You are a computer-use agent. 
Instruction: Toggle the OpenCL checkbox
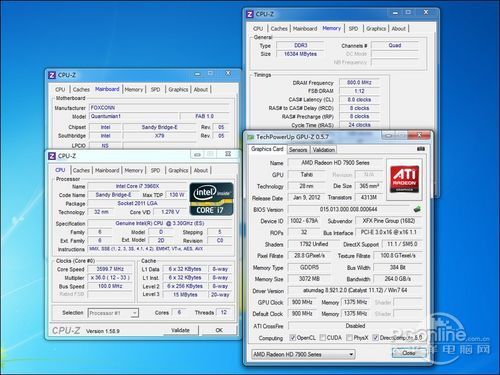click(x=293, y=338)
